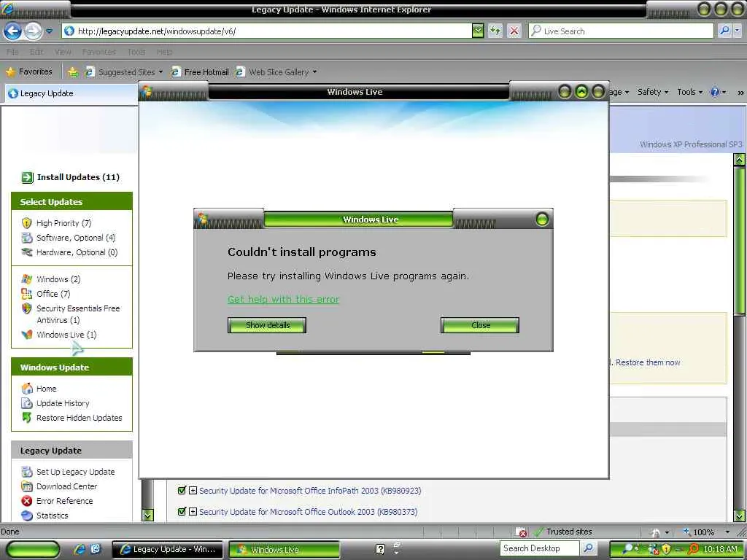Open the Favorites menu in menu bar
Screen dimensions: 747x560
pos(99,52)
